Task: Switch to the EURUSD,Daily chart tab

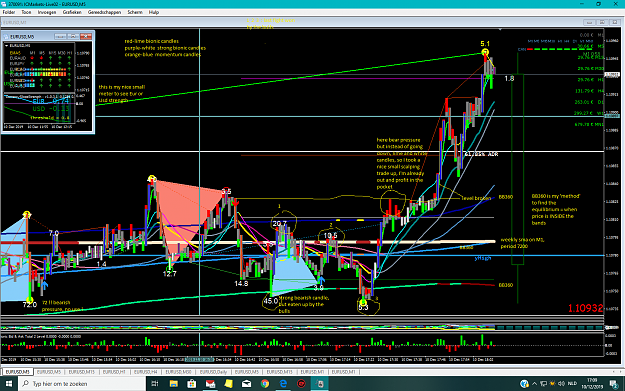Action: click(x=213, y=372)
